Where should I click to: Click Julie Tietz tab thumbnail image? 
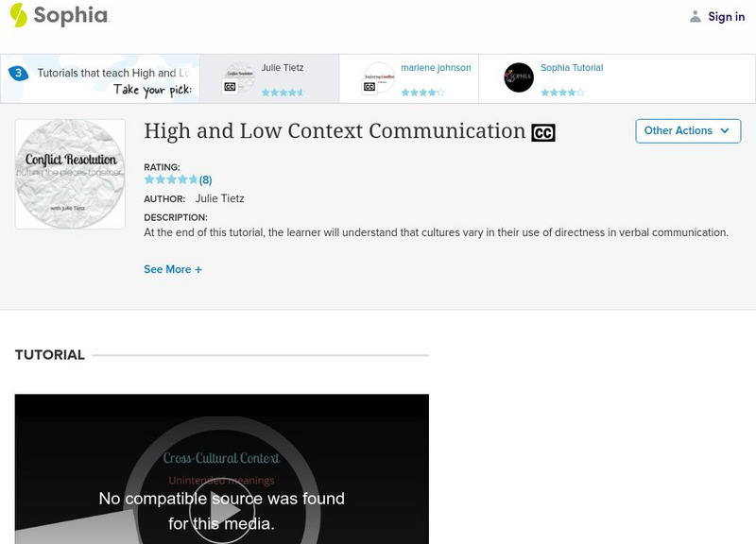(240, 77)
